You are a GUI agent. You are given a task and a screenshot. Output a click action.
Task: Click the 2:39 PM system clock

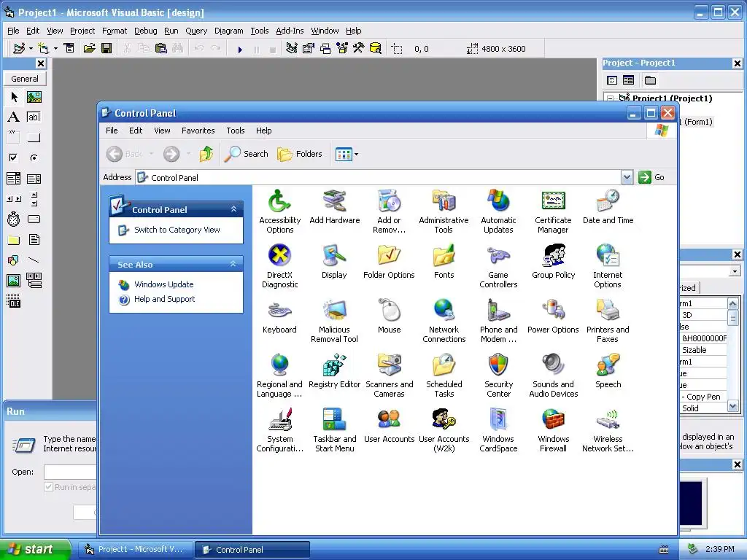(x=720, y=549)
